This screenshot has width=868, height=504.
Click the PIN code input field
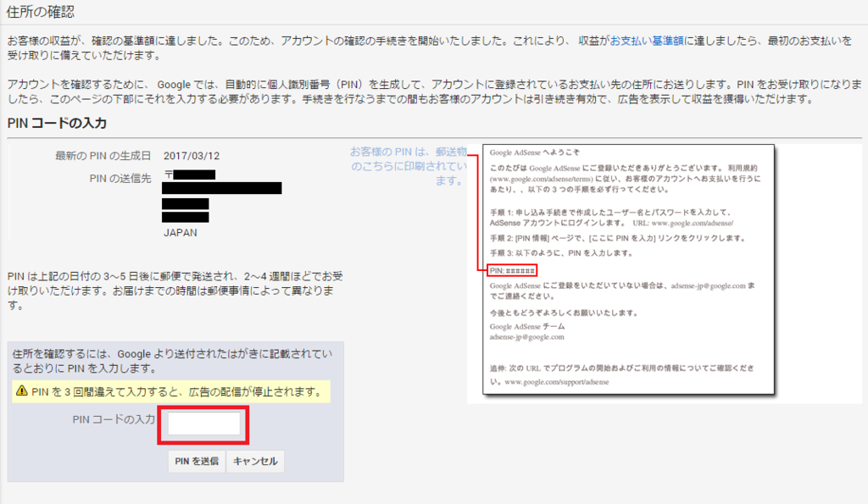tap(203, 424)
